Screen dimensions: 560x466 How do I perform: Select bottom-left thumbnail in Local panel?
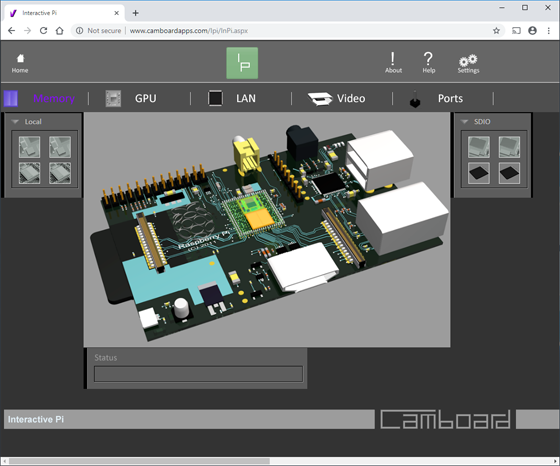coord(29,173)
